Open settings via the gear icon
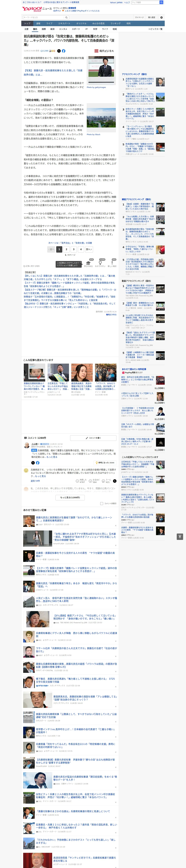Image resolution: width=186 pixels, height=868 pixels. (x=161, y=18)
